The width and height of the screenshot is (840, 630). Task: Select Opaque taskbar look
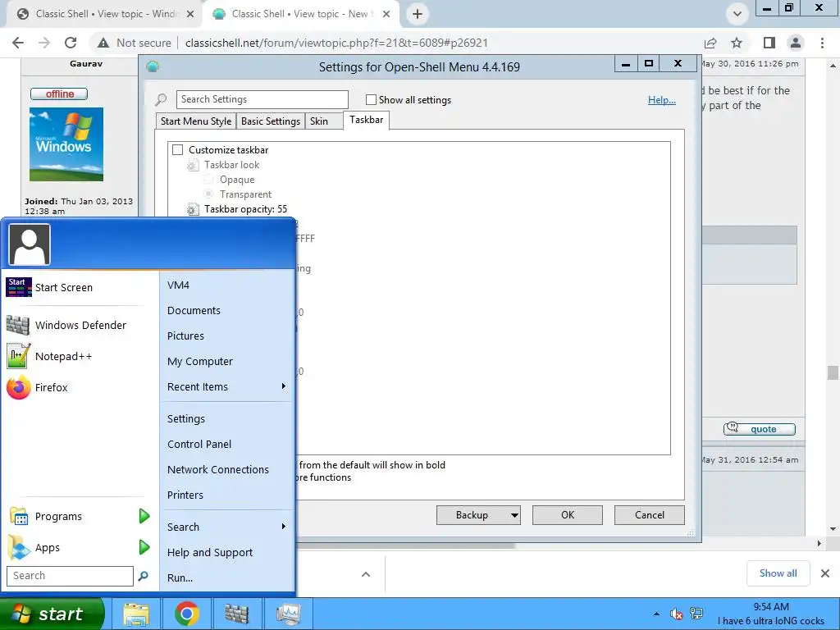pyautogui.click(x=208, y=180)
